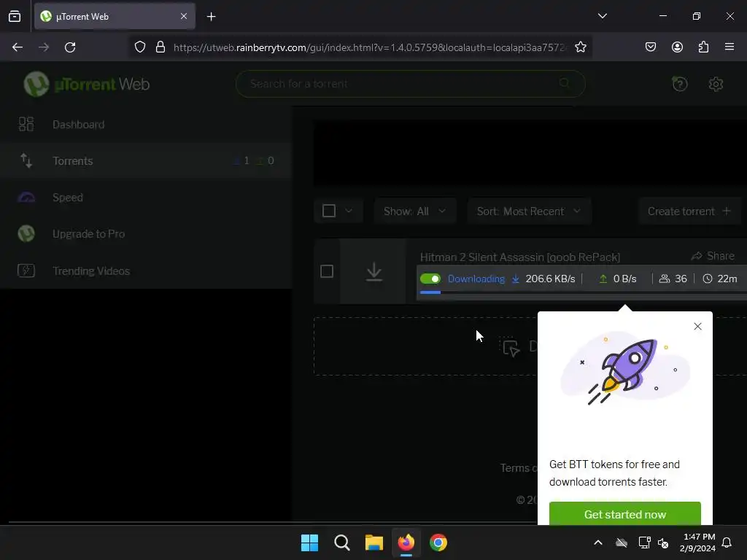The height and width of the screenshot is (560, 747).
Task: Open the Firefox account icon
Action: coord(677,47)
